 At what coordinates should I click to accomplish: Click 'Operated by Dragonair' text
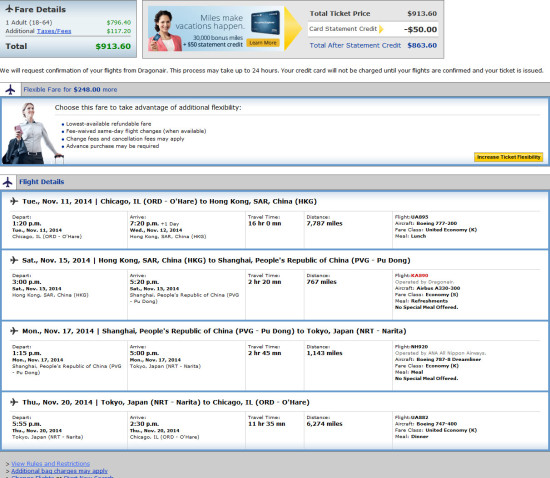(x=424, y=282)
